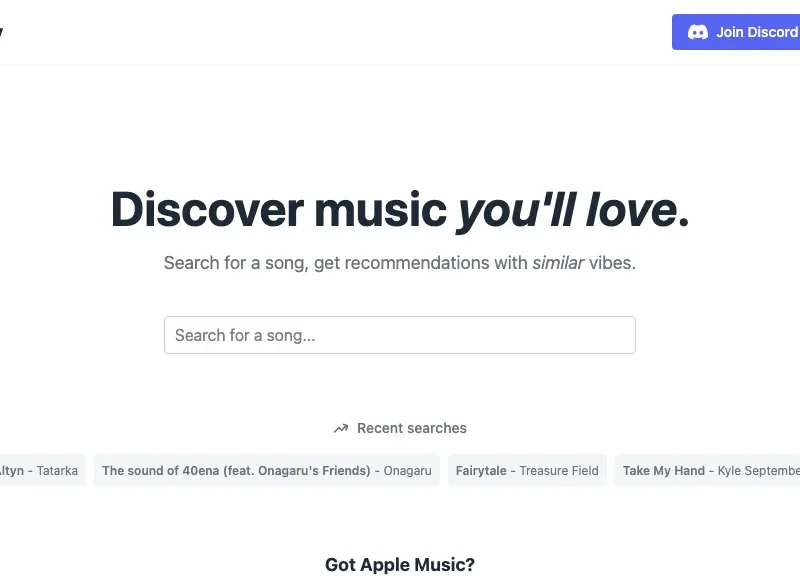Open The sound of 40ena recent search

pyautogui.click(x=267, y=470)
